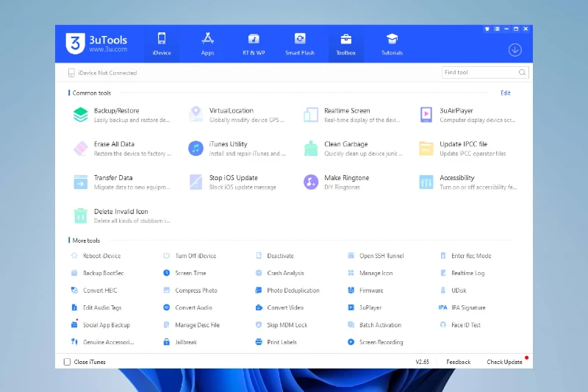This screenshot has height=392, width=588.
Task: Click the Reboot iDevice icon
Action: pyautogui.click(x=74, y=256)
